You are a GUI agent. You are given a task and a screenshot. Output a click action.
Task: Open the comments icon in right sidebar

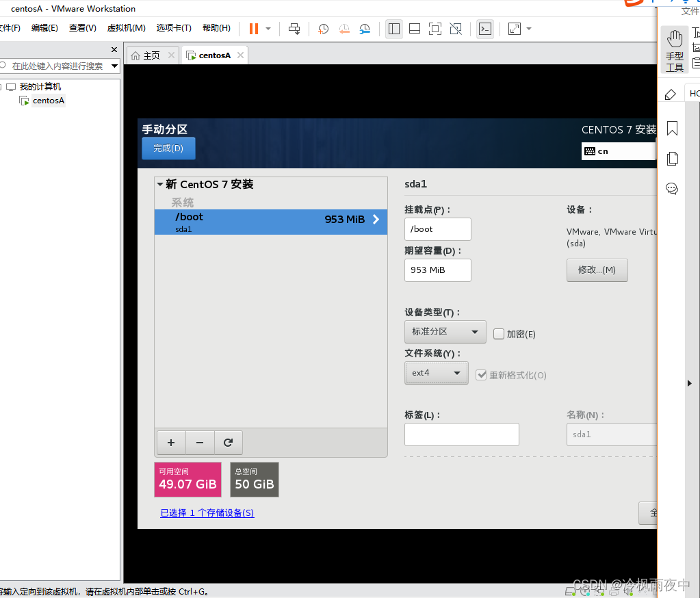click(672, 189)
